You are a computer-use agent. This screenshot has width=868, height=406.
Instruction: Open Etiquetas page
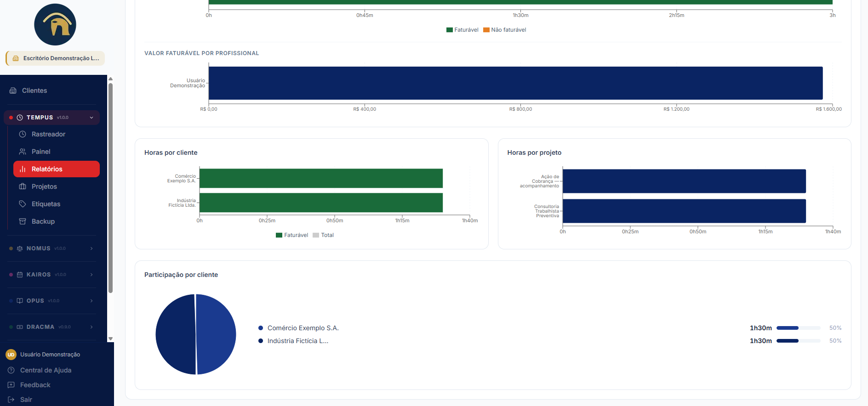[57, 204]
